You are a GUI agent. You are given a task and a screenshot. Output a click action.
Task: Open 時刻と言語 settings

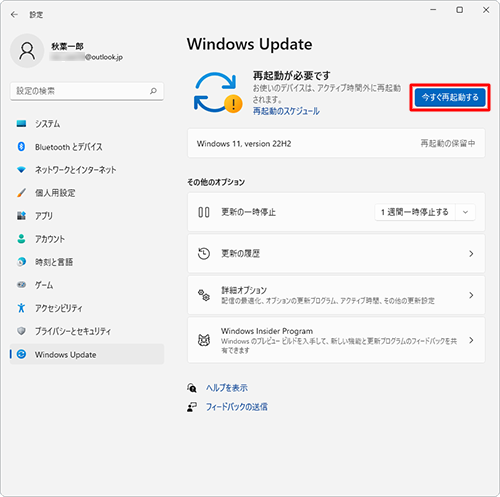87,262
